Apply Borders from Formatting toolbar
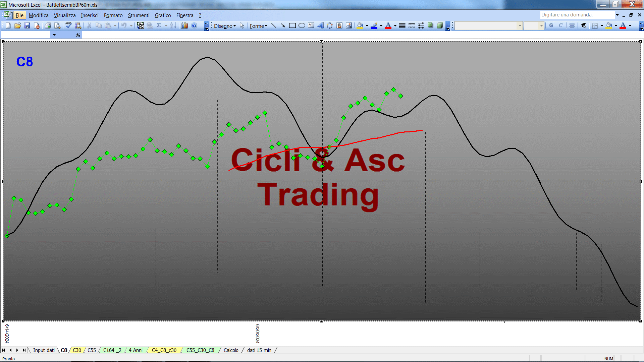 point(595,25)
